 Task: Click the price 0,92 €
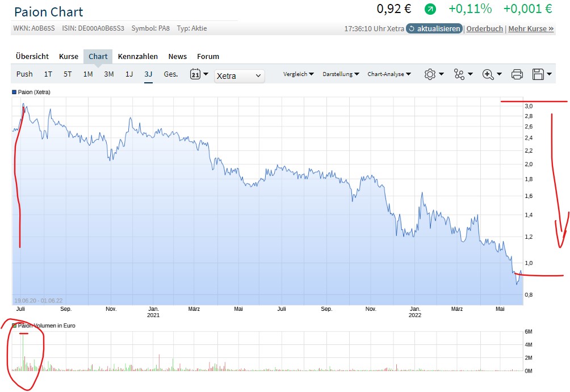point(393,9)
